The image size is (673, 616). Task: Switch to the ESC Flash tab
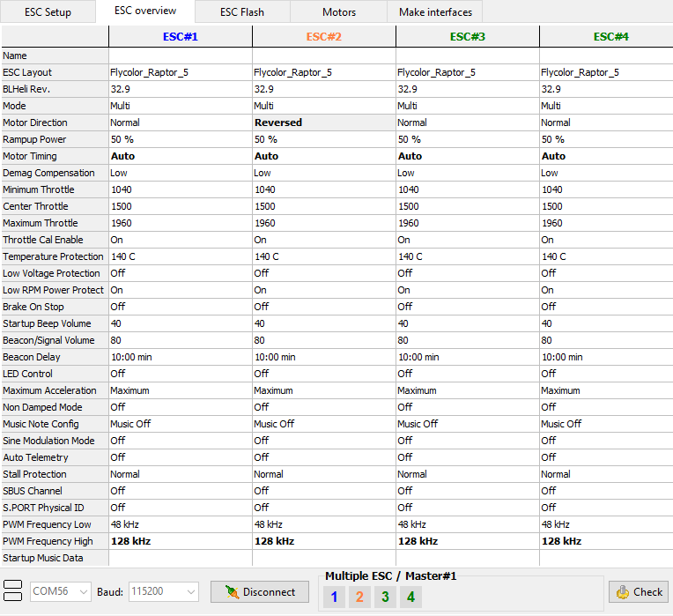[x=242, y=11]
